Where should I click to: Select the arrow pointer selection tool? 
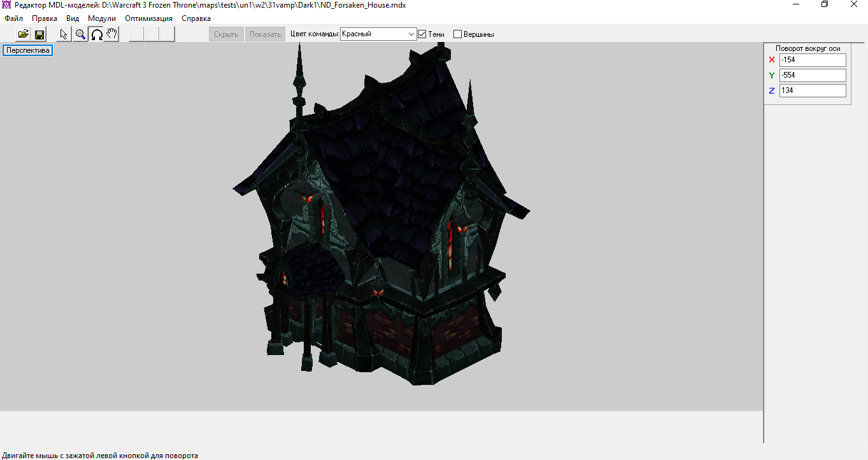pos(64,34)
